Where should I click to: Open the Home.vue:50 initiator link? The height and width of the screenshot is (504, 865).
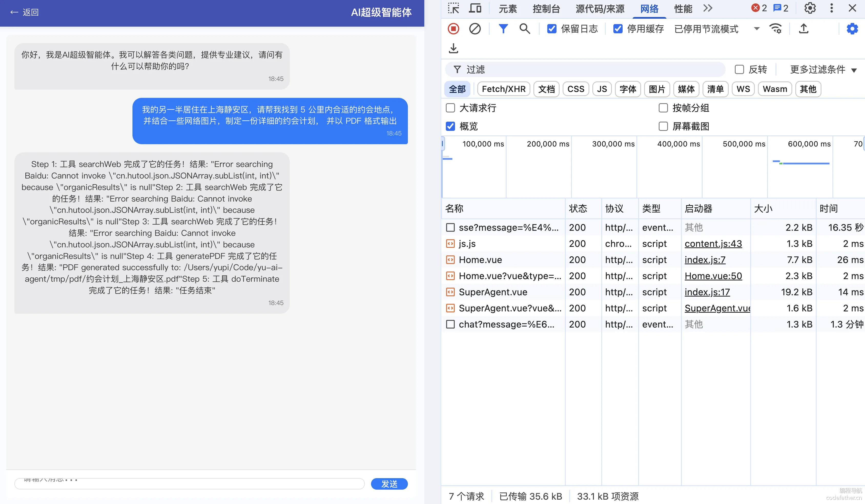713,276
